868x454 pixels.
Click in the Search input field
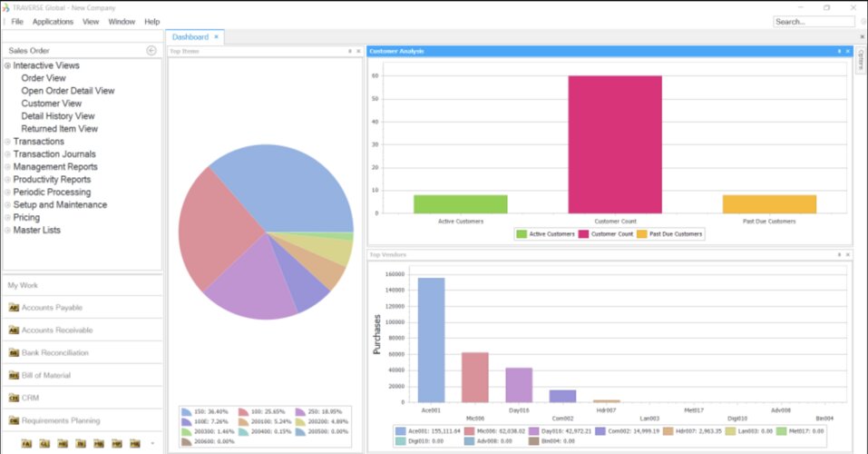(x=814, y=22)
